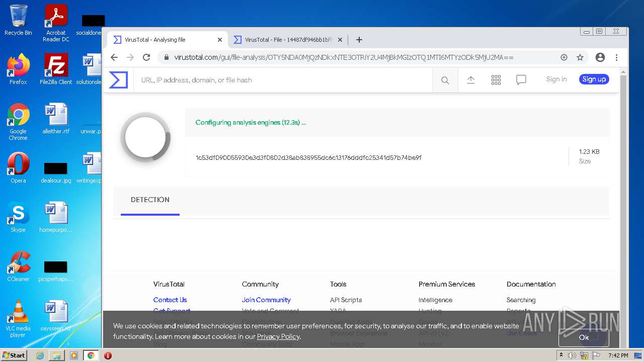644x362 pixels.
Task: Open Skype desktop icon
Action: [18, 217]
